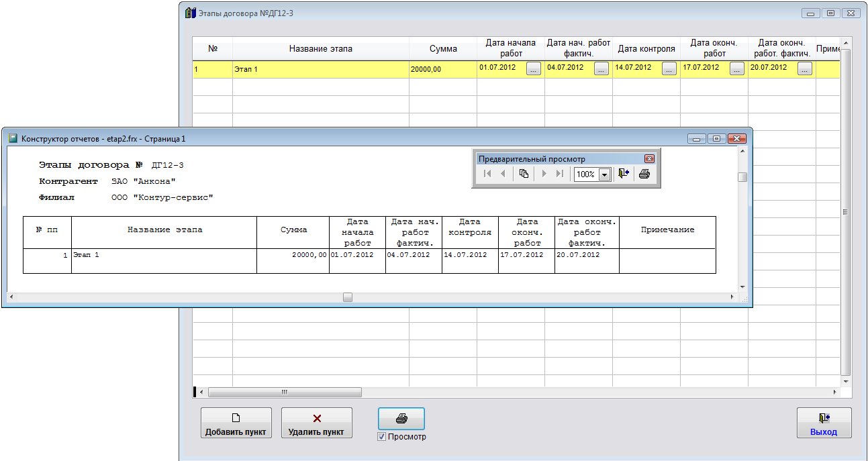This screenshot has width=868, height=461.
Task: Click the report preview vertical scrollbar thumb
Action: point(742,177)
